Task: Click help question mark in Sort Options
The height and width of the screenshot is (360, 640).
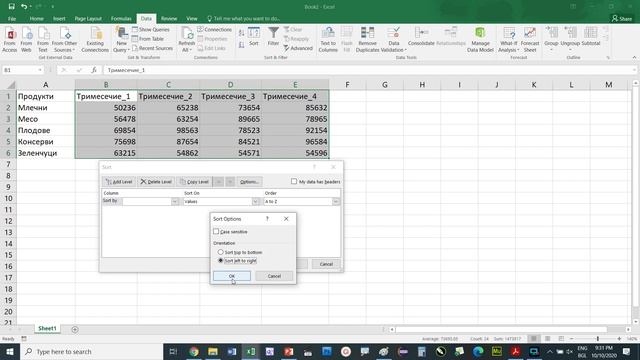Action: (267, 219)
